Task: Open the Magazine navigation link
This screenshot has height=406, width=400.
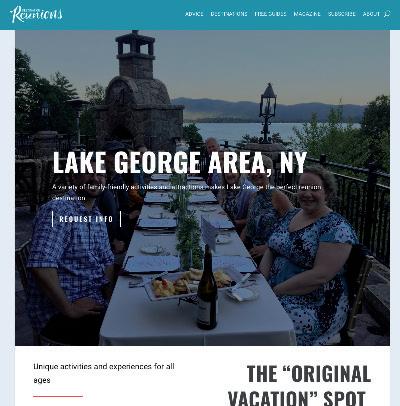Action: [x=307, y=14]
